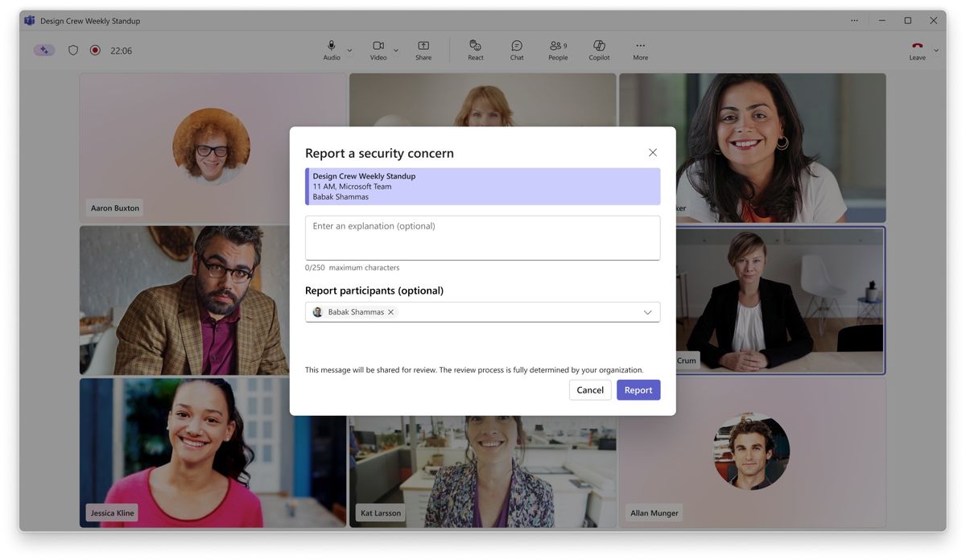Submit with the Report button
Image resolution: width=966 pixels, height=560 pixels.
pyautogui.click(x=638, y=389)
